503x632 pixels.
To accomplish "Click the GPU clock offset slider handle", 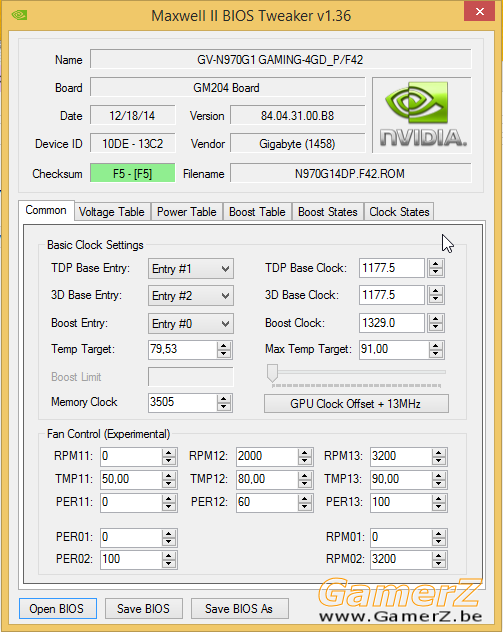I will tap(272, 373).
